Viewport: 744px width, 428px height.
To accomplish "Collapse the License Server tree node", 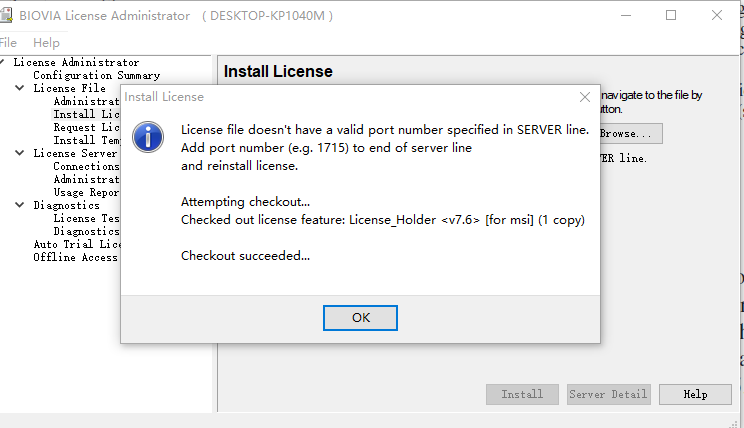I will coord(20,153).
